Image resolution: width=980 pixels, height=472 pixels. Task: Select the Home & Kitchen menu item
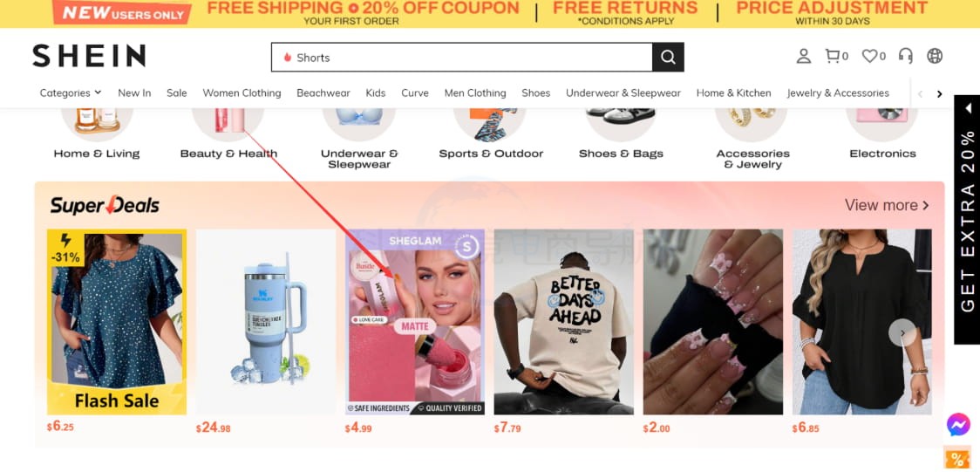(734, 93)
